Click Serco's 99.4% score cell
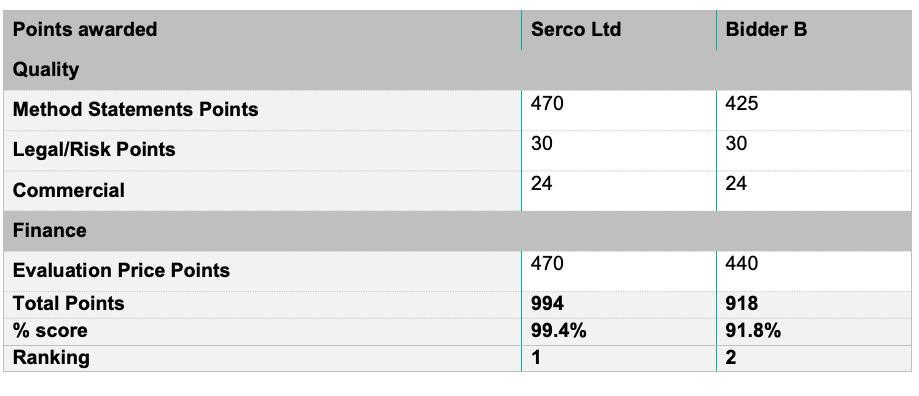This screenshot has width=919, height=396. point(618,331)
